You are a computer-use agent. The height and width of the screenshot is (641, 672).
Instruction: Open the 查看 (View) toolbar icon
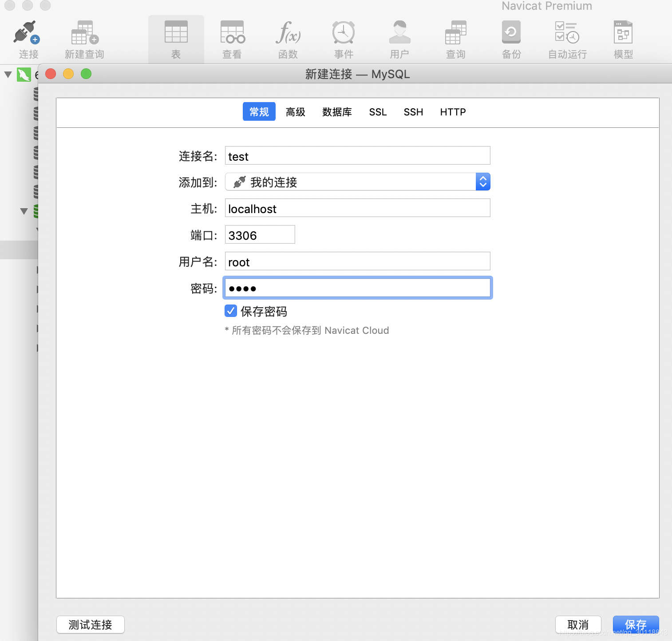[232, 32]
